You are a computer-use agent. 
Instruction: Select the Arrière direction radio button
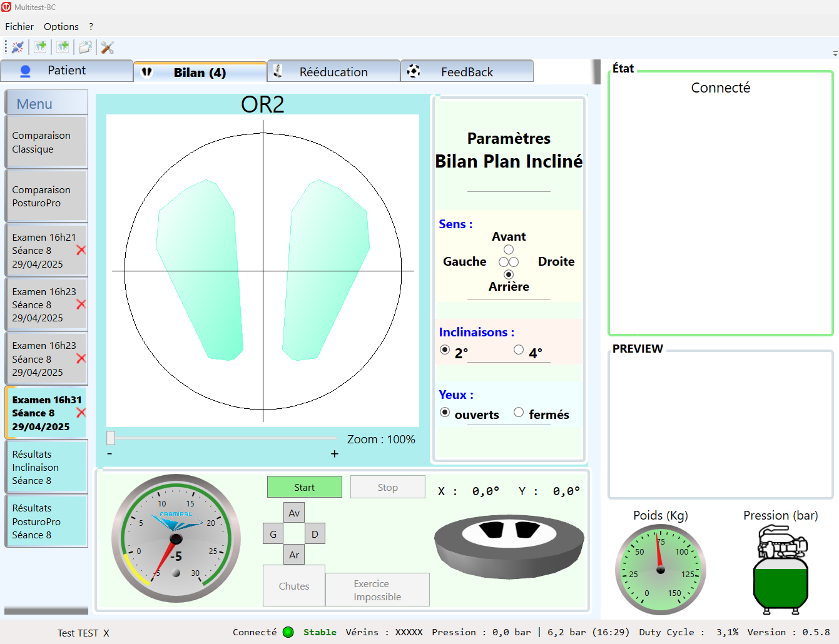click(509, 274)
